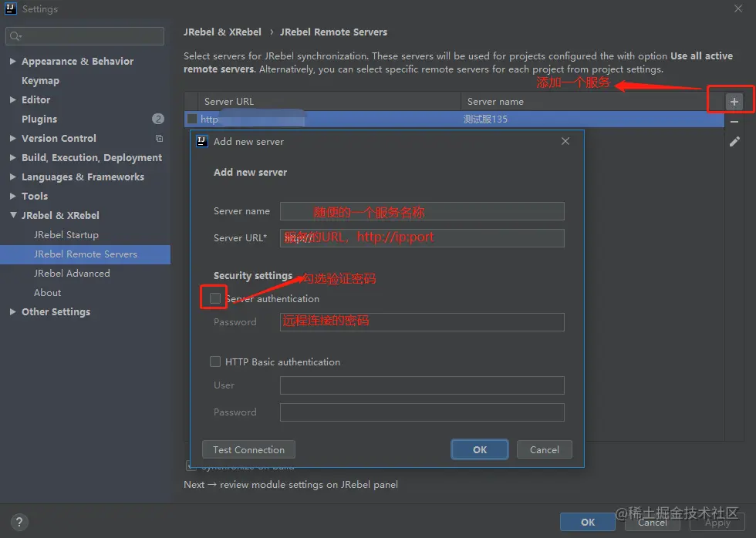The height and width of the screenshot is (538, 756).
Task: Click Test Connection button
Action: tap(248, 449)
